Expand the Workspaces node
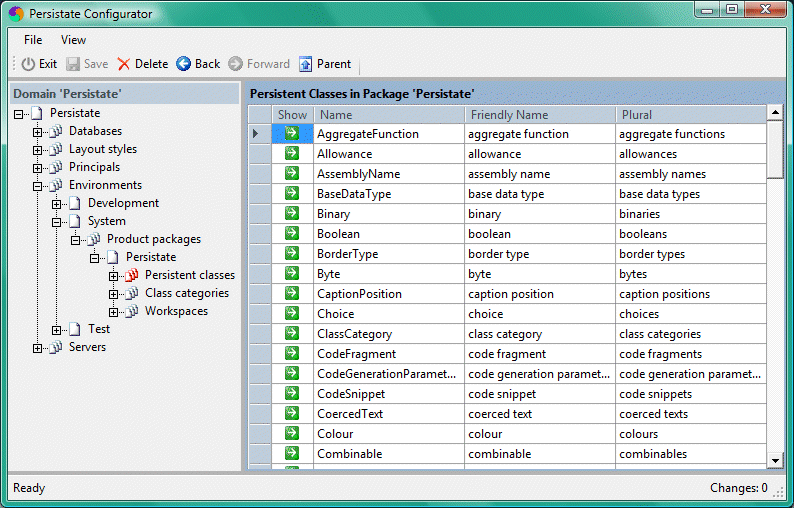Viewport: 794px width, 508px height. [x=113, y=312]
